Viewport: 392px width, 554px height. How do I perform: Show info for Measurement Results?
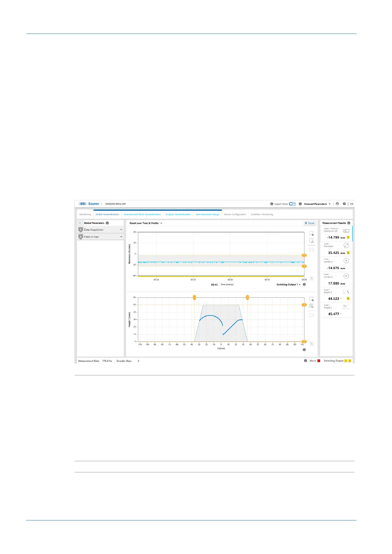tap(349, 223)
